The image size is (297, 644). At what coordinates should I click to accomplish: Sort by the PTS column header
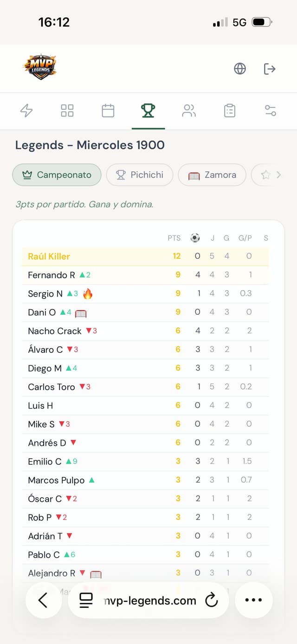pyautogui.click(x=174, y=238)
